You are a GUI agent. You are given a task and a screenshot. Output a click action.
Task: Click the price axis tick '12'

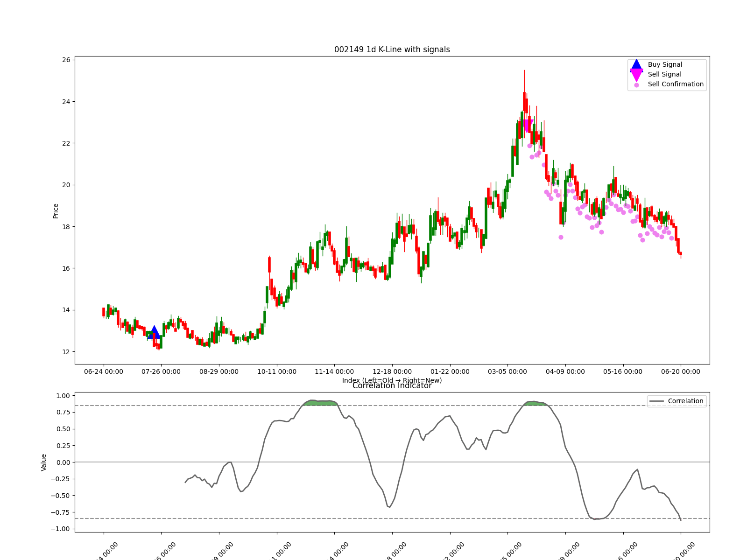click(x=66, y=352)
